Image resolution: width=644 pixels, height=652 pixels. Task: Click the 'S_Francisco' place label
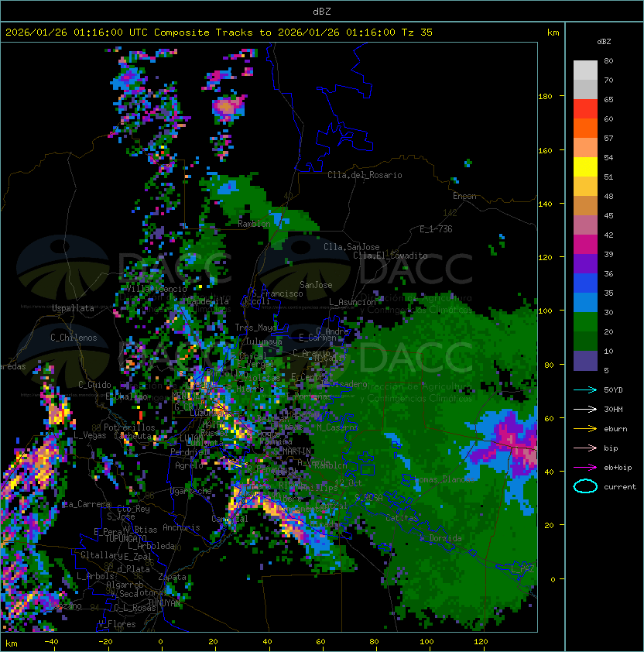277,293
